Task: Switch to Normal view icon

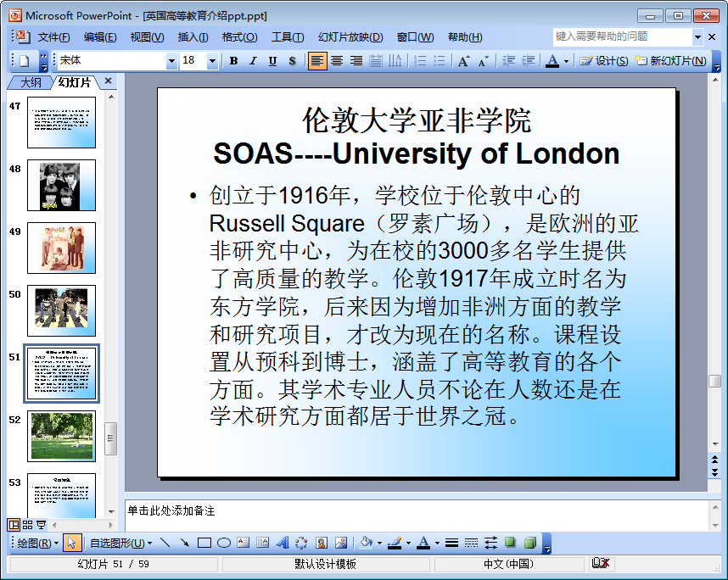Action: pos(14,525)
